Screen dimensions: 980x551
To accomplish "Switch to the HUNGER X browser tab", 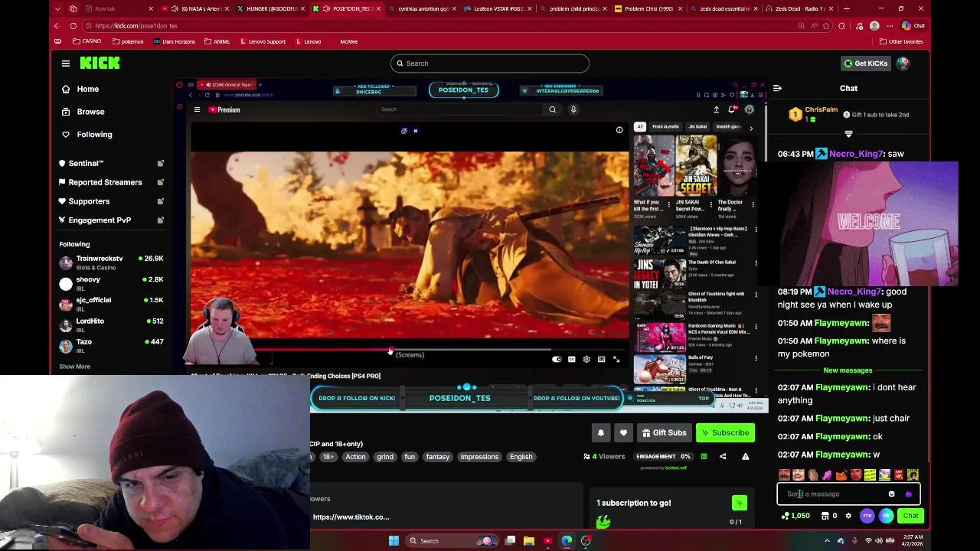I will coord(269,8).
